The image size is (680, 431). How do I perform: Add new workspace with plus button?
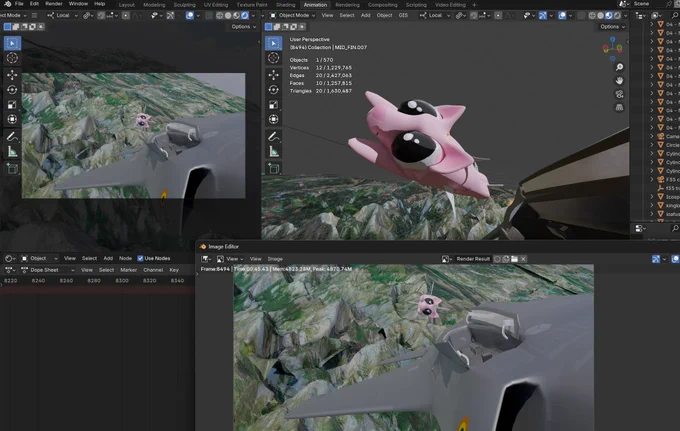pos(474,5)
